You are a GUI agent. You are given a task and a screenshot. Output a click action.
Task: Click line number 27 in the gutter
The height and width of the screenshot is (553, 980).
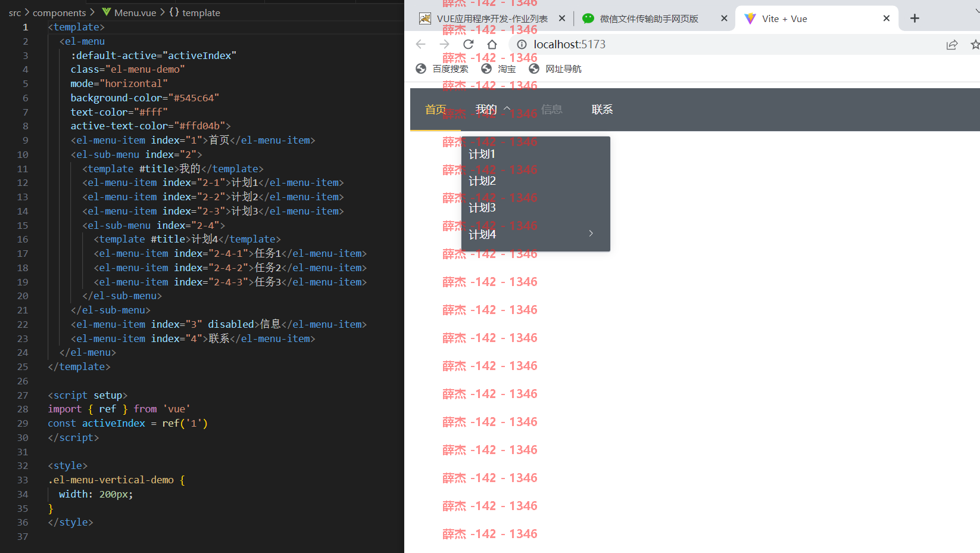click(23, 395)
